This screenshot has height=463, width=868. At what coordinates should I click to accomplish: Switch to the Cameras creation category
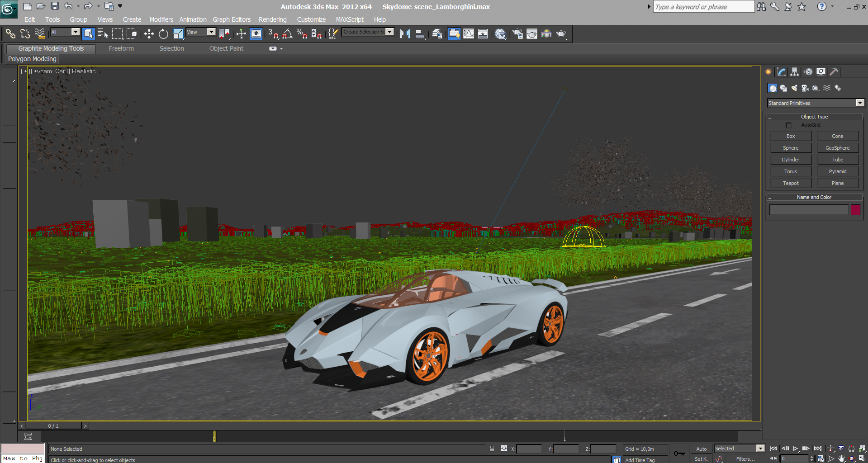pyautogui.click(x=805, y=88)
